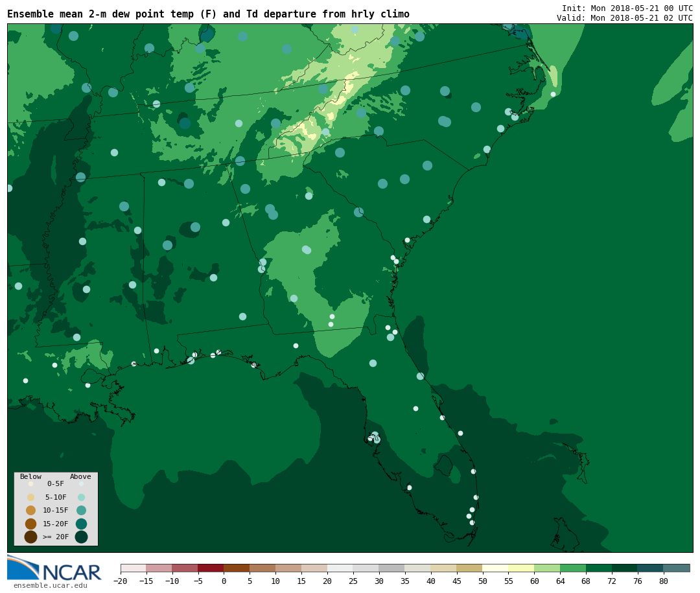The image size is (700, 593).
Task: Click the teal 10-15F Above legend circle
Action: (81, 511)
